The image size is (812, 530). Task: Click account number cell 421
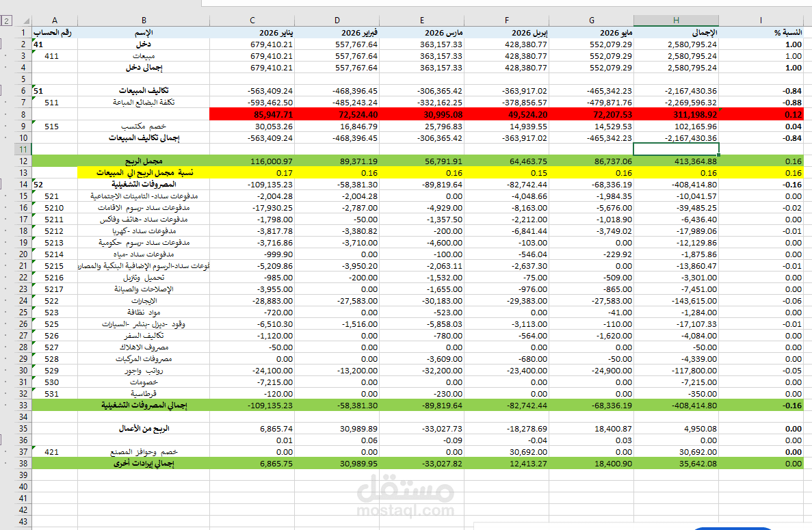[55, 452]
